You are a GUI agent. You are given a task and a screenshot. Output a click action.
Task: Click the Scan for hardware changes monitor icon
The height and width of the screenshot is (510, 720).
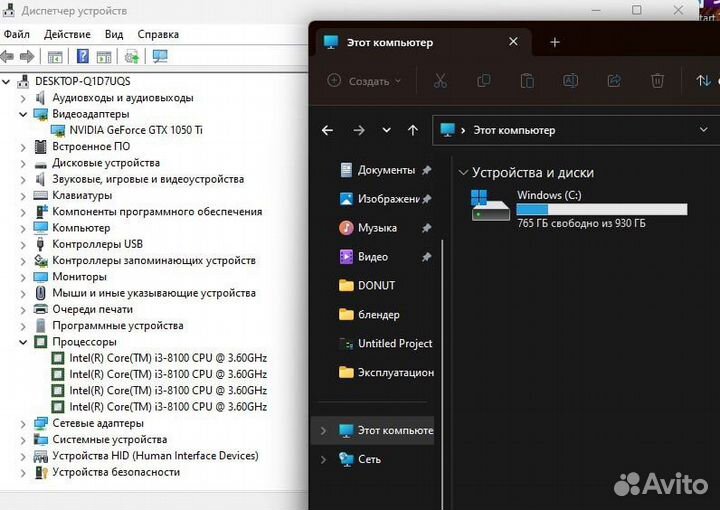[160, 56]
